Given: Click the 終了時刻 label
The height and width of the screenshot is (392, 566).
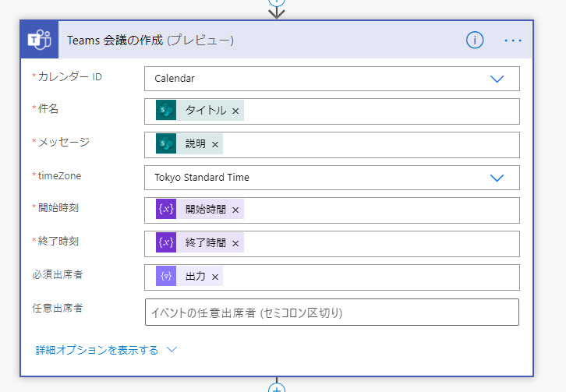Looking at the screenshot, I should pos(58,241).
